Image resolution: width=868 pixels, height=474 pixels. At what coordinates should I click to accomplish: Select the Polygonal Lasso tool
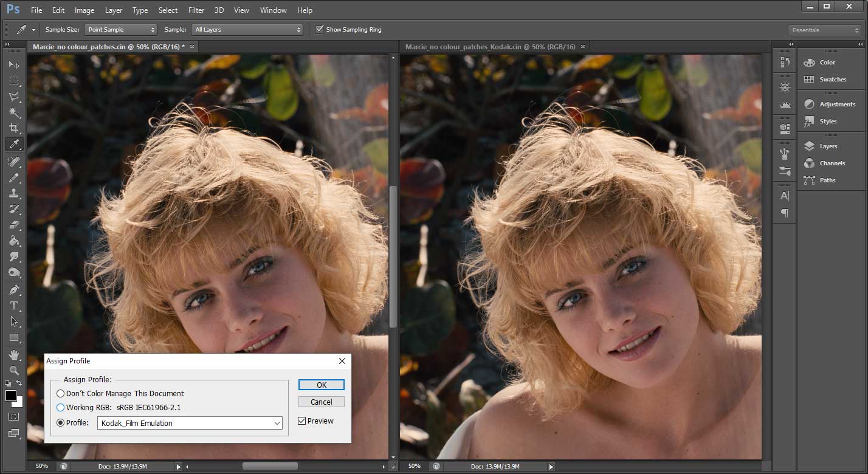tap(14, 96)
